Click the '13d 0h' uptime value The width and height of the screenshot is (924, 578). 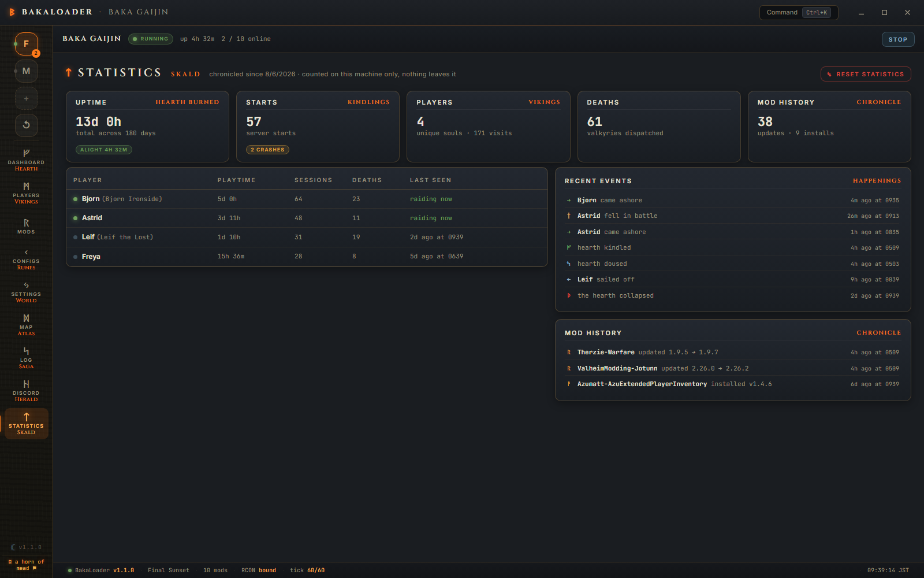pos(99,121)
